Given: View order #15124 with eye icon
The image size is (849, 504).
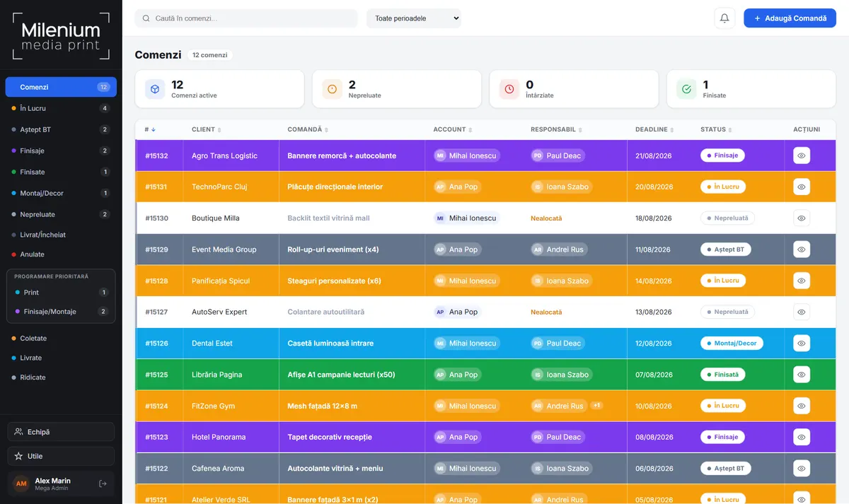Looking at the screenshot, I should tap(802, 406).
